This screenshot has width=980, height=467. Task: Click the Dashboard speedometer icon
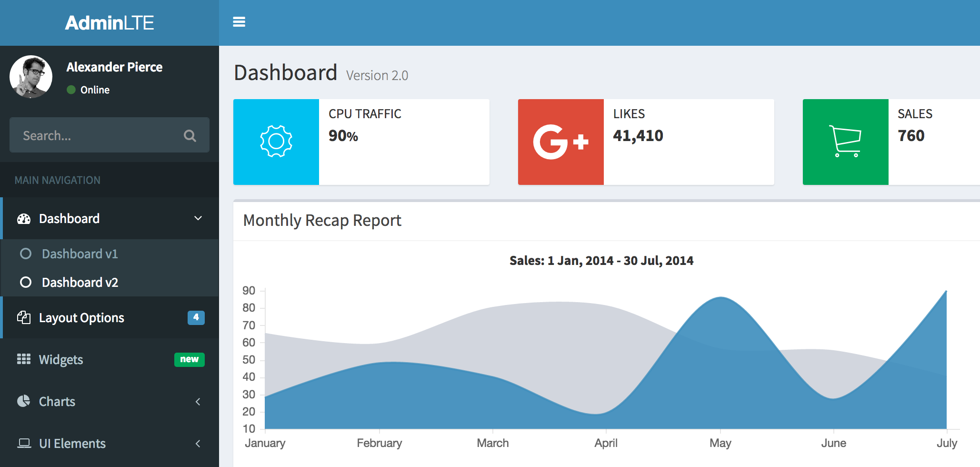(x=24, y=219)
